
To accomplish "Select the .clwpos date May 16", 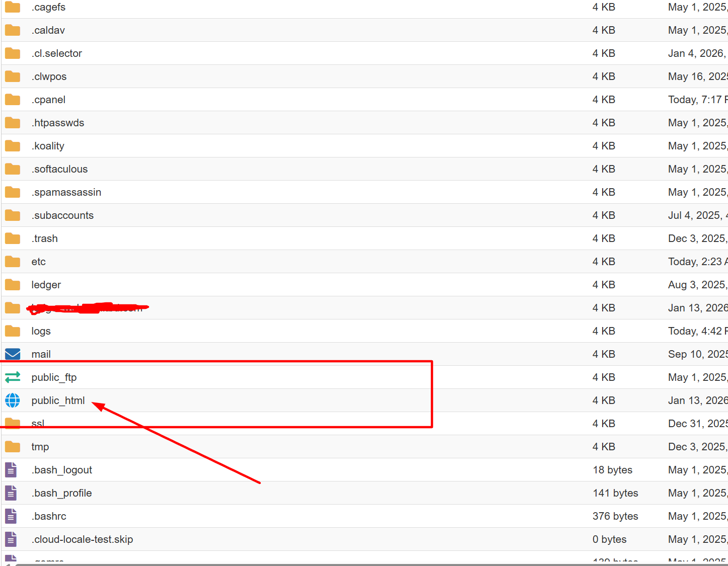I will [698, 76].
